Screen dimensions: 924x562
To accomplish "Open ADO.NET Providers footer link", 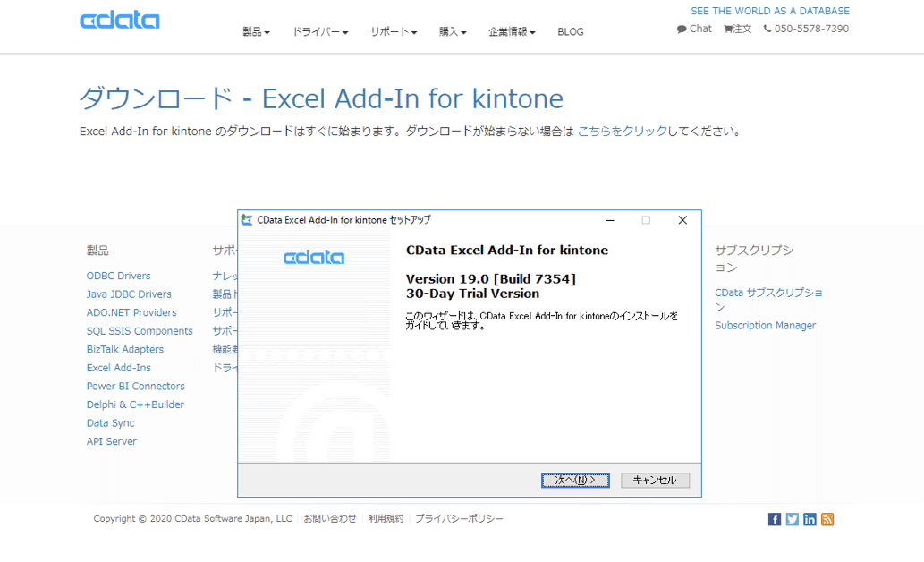I will [x=131, y=312].
